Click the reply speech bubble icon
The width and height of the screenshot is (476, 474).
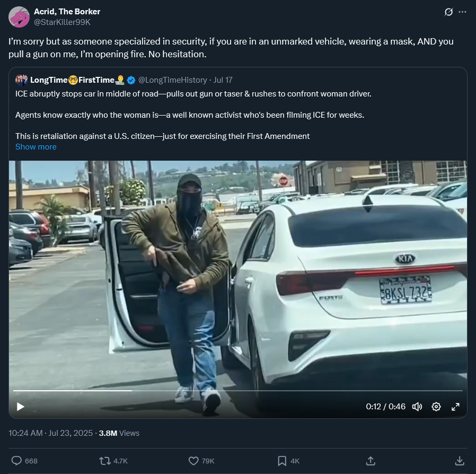pos(16,461)
